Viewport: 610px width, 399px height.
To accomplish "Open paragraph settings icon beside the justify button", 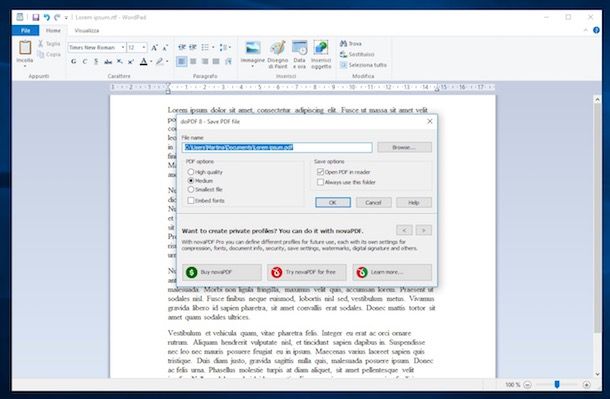I will click(228, 61).
